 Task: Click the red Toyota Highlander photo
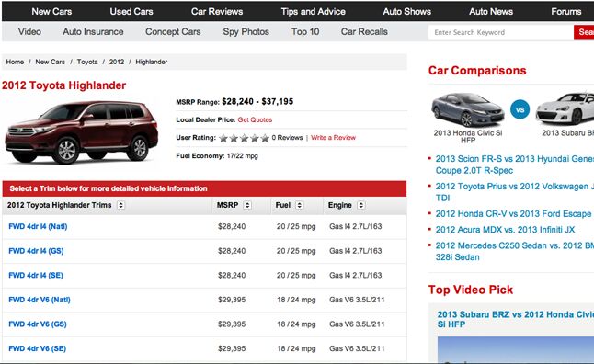(82, 131)
